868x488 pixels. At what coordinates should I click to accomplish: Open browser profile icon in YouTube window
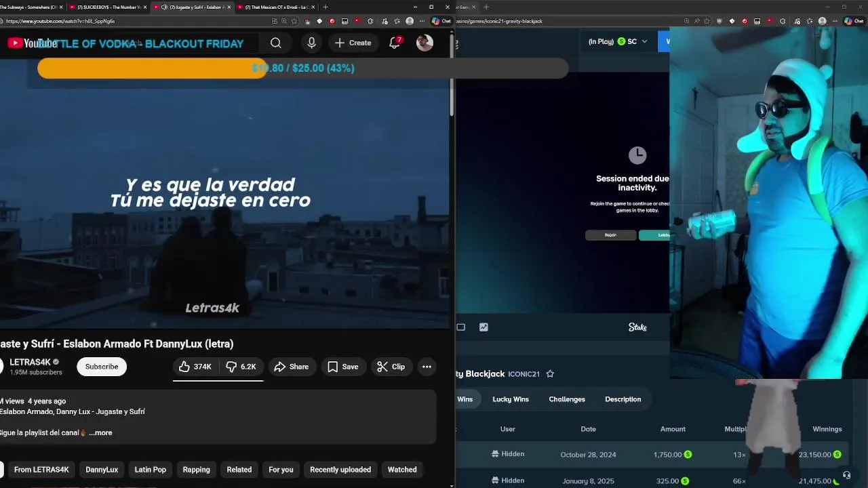click(x=410, y=21)
